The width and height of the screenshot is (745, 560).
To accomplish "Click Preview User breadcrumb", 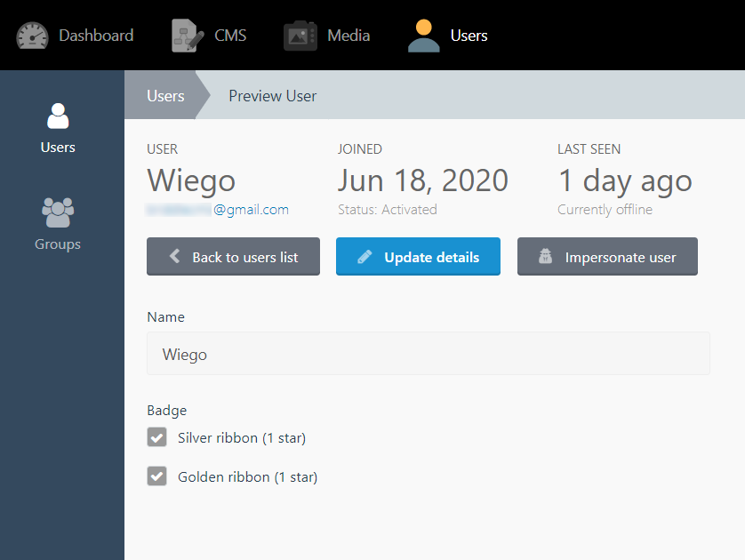I will coord(273,96).
